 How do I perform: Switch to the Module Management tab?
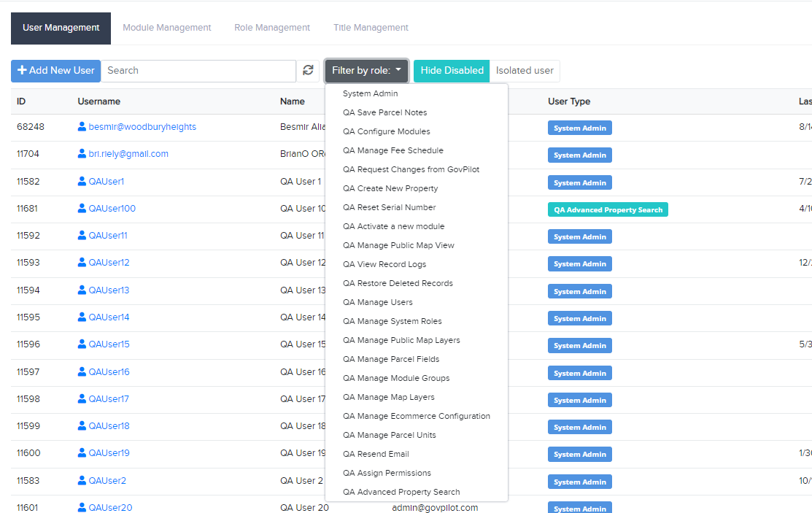[166, 28]
